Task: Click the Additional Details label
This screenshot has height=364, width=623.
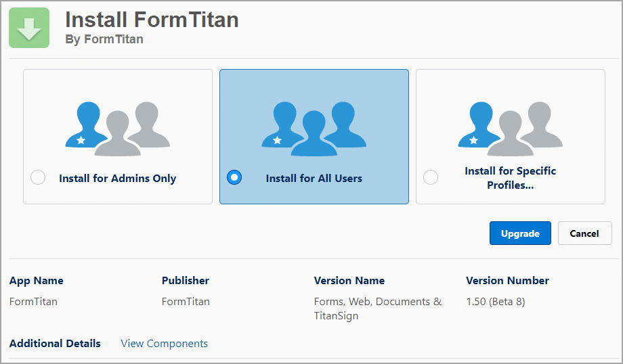Action: pyautogui.click(x=55, y=343)
